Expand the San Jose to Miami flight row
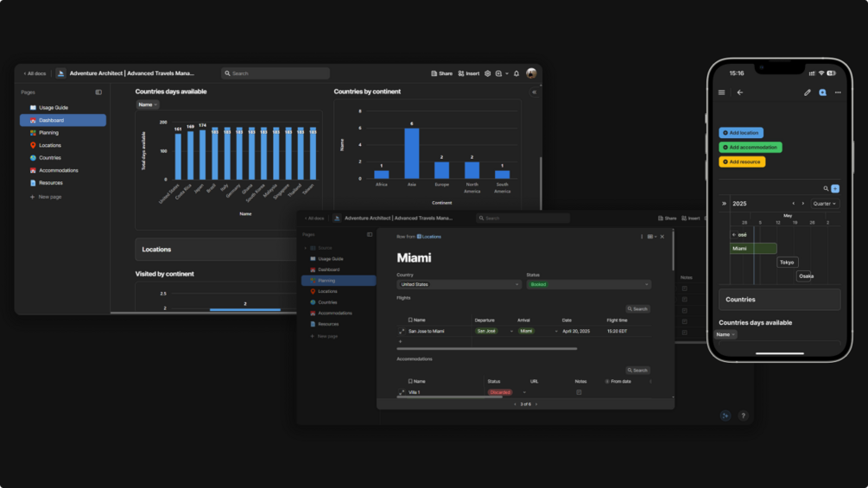This screenshot has width=868, height=488. 402,332
